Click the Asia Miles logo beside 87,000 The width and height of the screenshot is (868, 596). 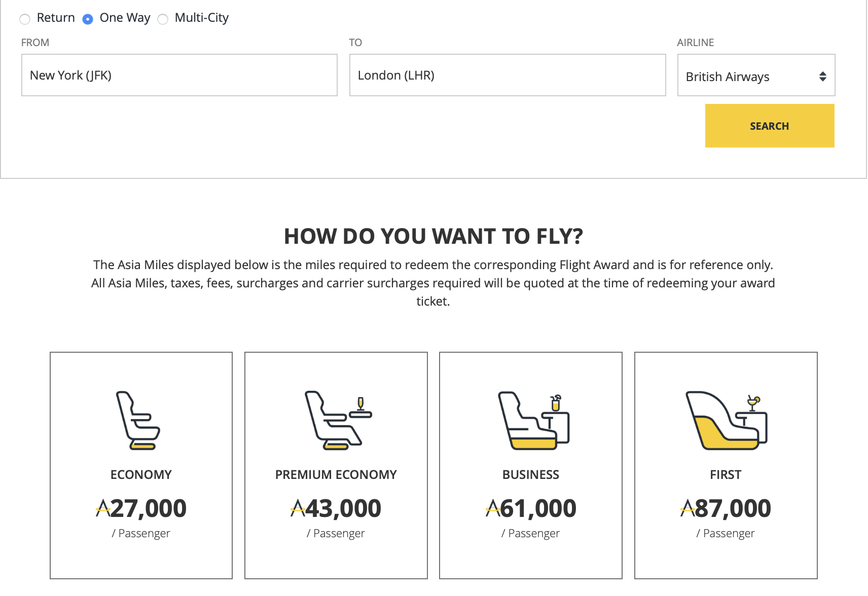pyautogui.click(x=686, y=508)
